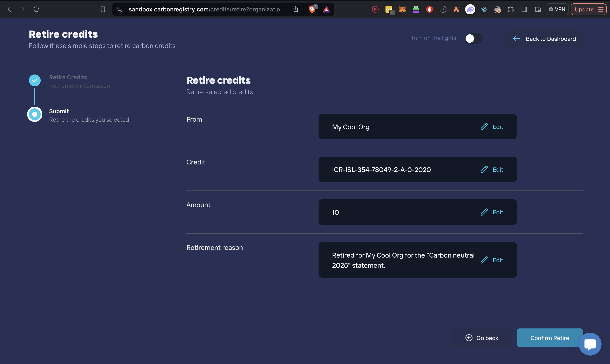Open the chat bubble widget

tap(590, 344)
